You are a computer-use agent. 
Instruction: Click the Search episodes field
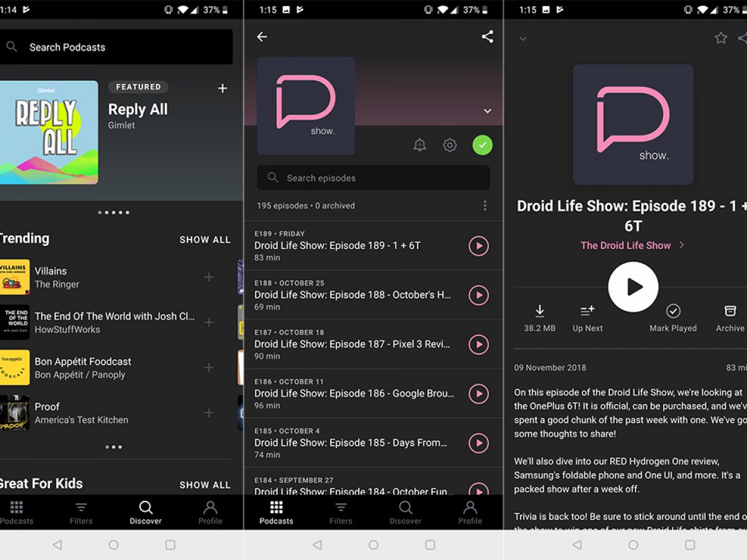coord(374,178)
